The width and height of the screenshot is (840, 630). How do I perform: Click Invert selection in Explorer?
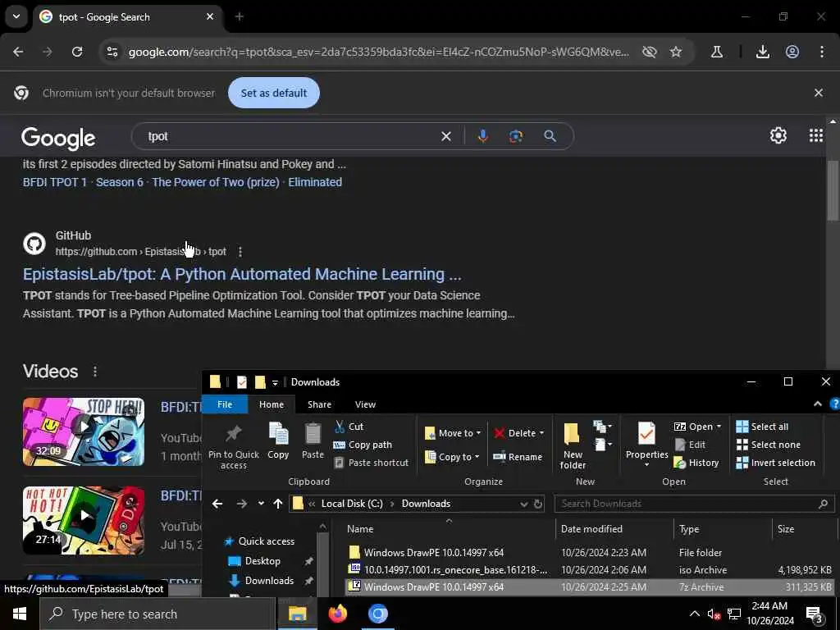point(776,463)
